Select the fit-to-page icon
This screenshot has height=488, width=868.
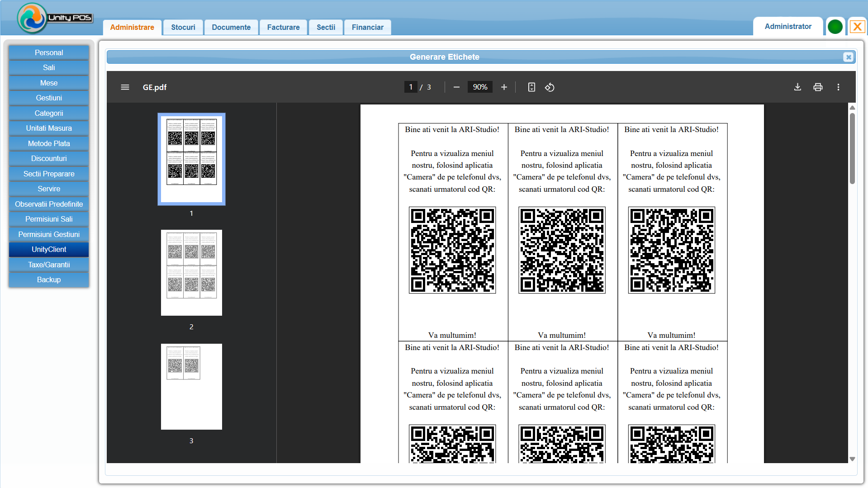(531, 87)
